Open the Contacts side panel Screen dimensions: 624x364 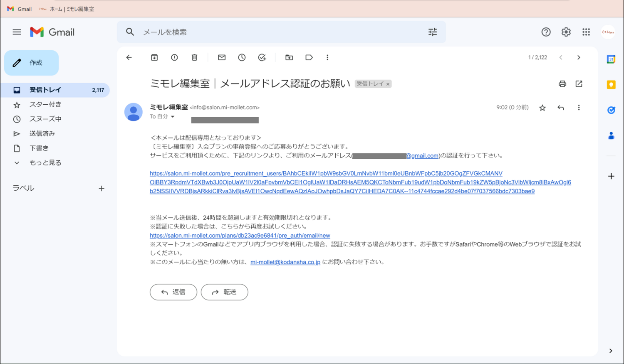pos(611,135)
